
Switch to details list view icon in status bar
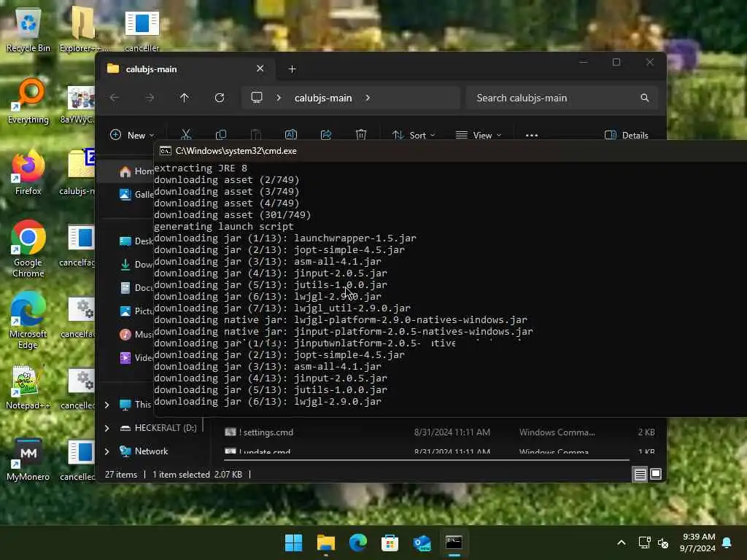(640, 474)
